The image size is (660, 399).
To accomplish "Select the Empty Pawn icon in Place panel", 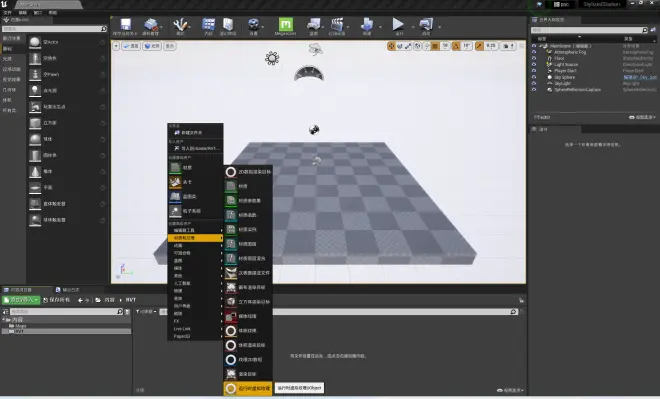I will click(x=35, y=74).
